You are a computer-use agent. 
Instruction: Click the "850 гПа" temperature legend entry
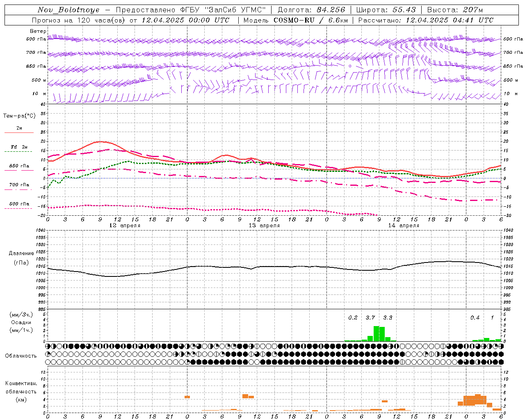tap(19, 166)
